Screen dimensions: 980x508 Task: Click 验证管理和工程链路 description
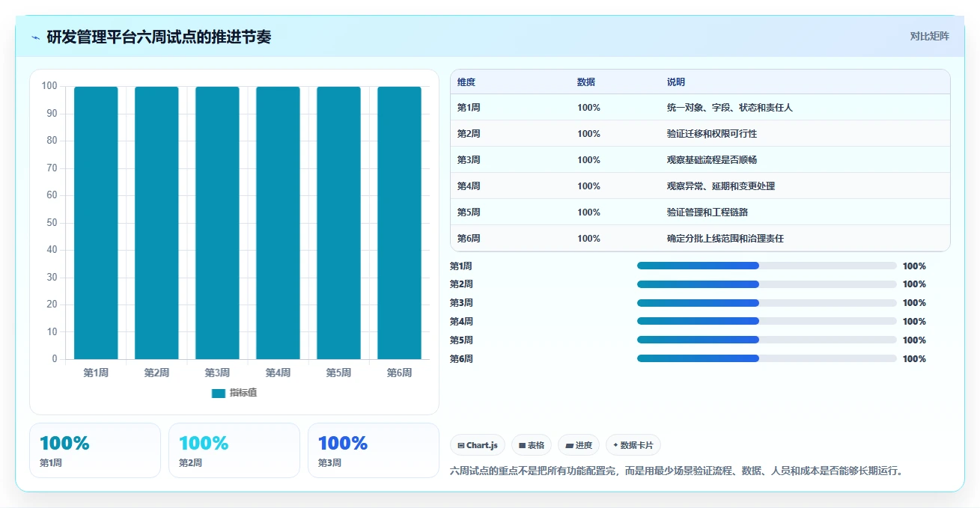pos(707,212)
